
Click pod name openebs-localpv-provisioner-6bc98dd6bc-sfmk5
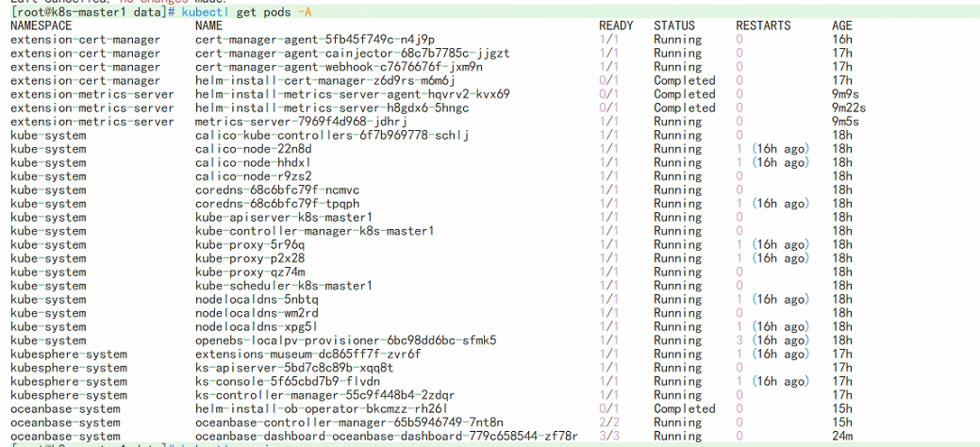(345, 340)
